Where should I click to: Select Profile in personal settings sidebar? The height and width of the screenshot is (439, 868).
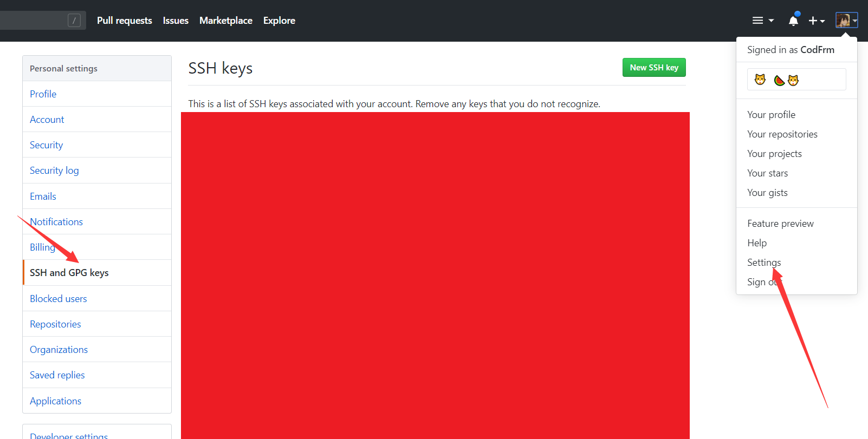43,94
